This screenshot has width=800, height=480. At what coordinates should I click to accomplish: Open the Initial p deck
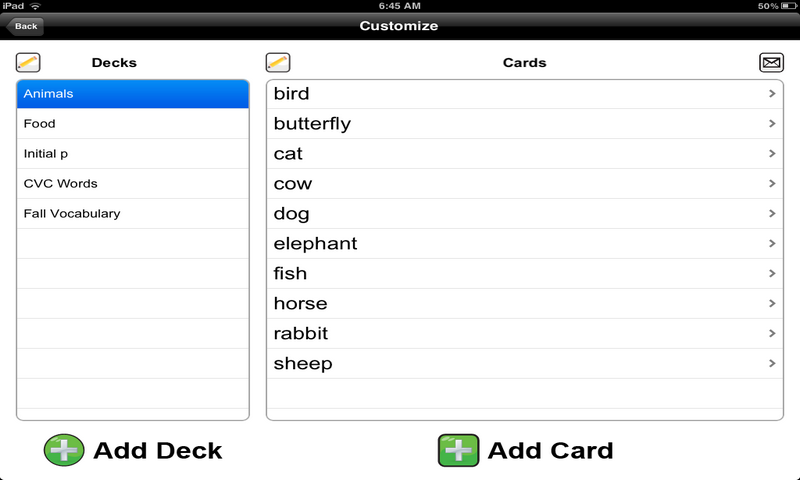132,154
